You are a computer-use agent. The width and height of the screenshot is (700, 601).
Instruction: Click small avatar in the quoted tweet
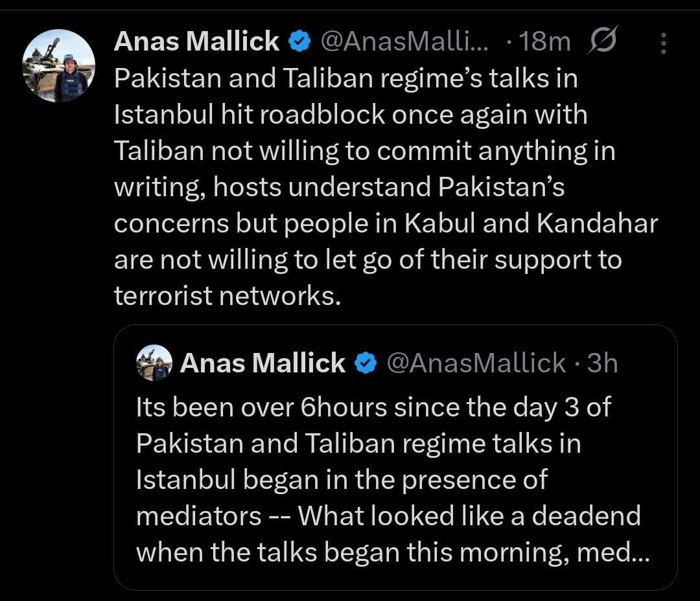tap(154, 363)
